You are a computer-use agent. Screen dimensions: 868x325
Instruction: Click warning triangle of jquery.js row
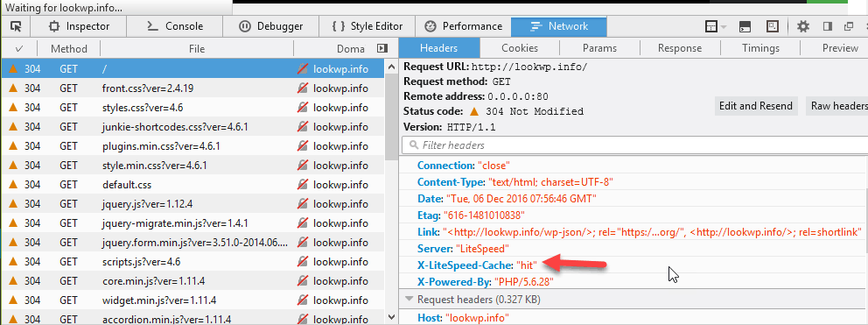click(x=14, y=204)
